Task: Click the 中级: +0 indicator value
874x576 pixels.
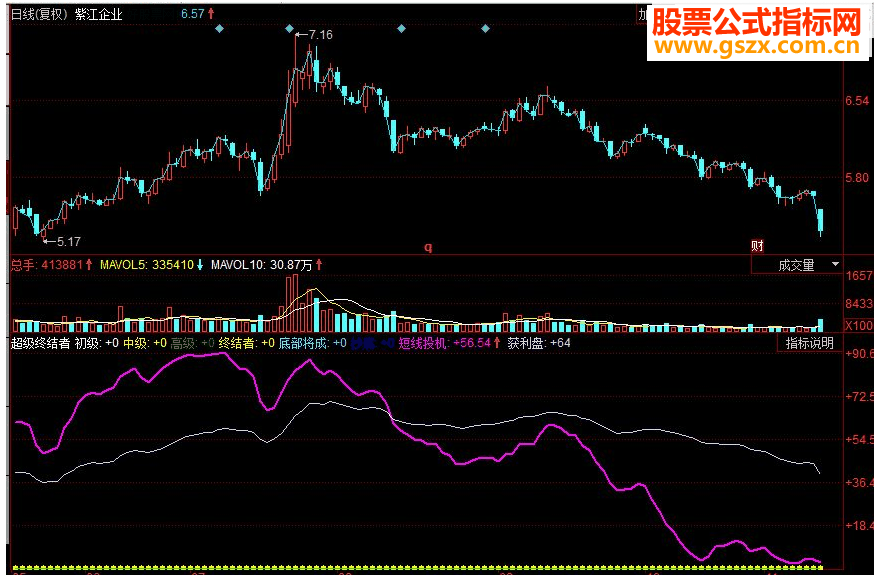Action: pos(145,343)
